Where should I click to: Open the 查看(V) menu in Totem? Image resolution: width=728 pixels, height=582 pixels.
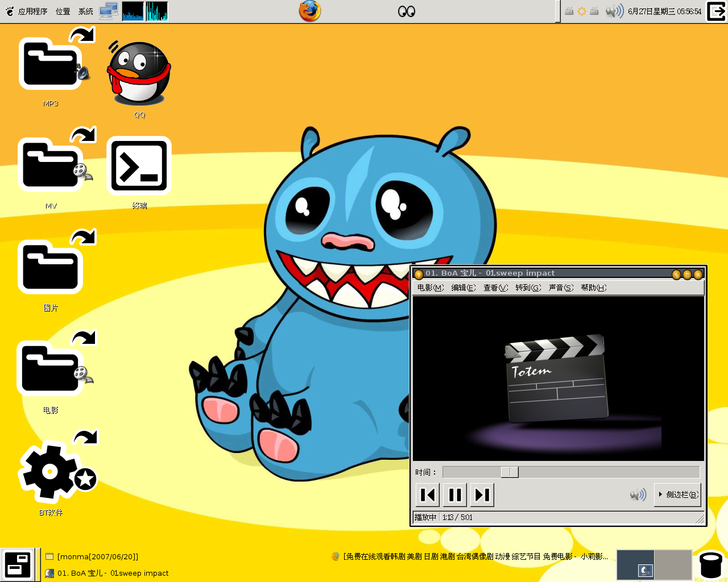point(496,288)
